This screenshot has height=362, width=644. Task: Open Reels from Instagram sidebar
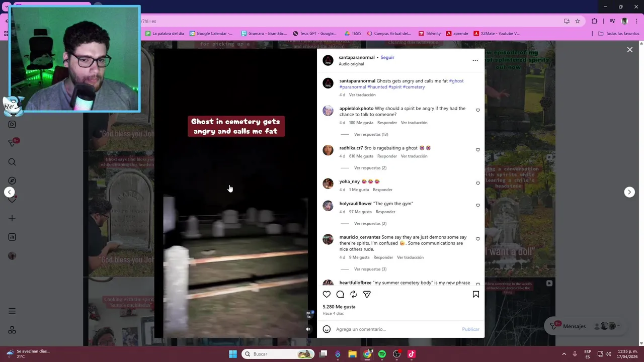[x=12, y=124]
